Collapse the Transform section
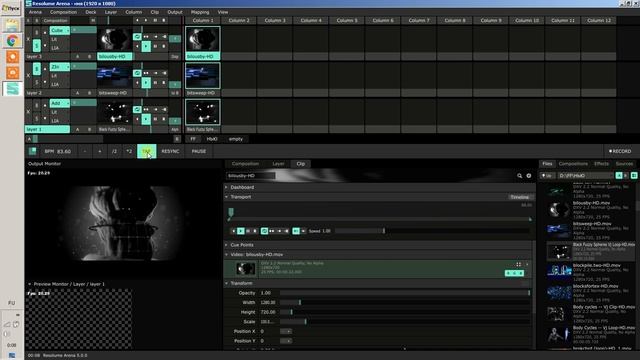The width and height of the screenshot is (640, 360). (227, 283)
